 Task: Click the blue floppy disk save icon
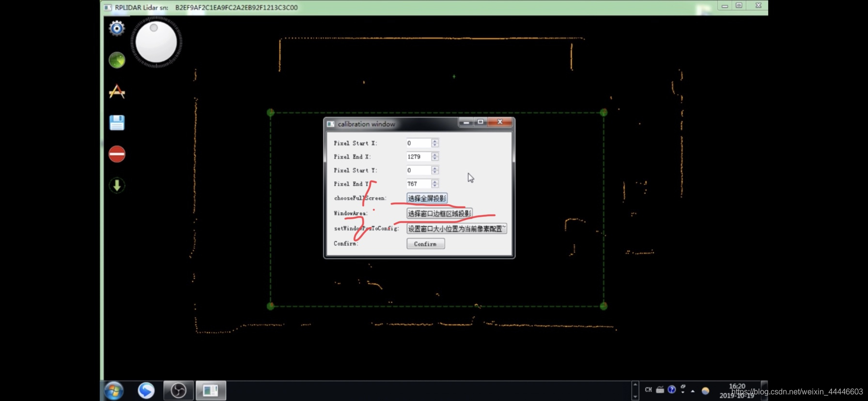[117, 123]
